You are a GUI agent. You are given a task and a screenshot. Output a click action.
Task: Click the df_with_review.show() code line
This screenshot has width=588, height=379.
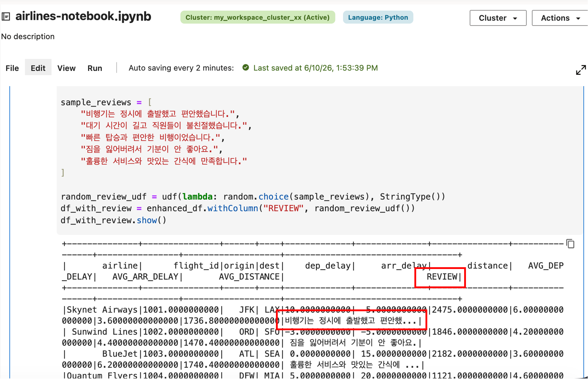pos(113,220)
